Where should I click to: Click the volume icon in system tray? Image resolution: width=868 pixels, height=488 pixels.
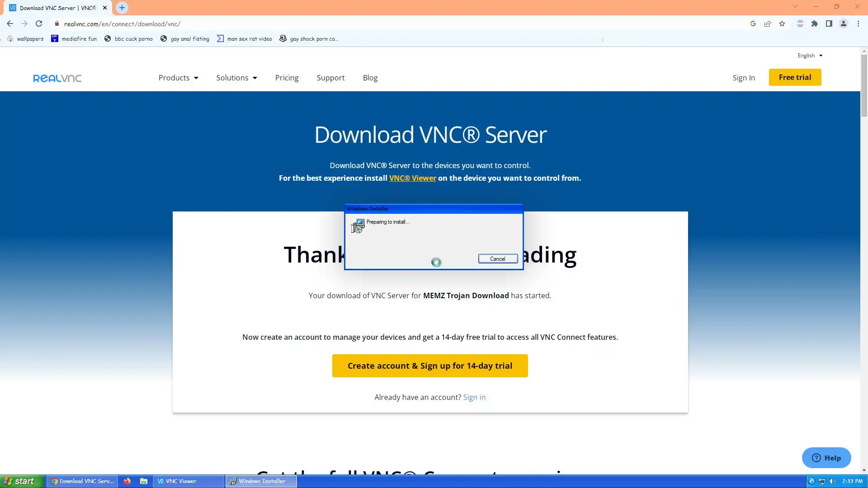click(x=833, y=481)
